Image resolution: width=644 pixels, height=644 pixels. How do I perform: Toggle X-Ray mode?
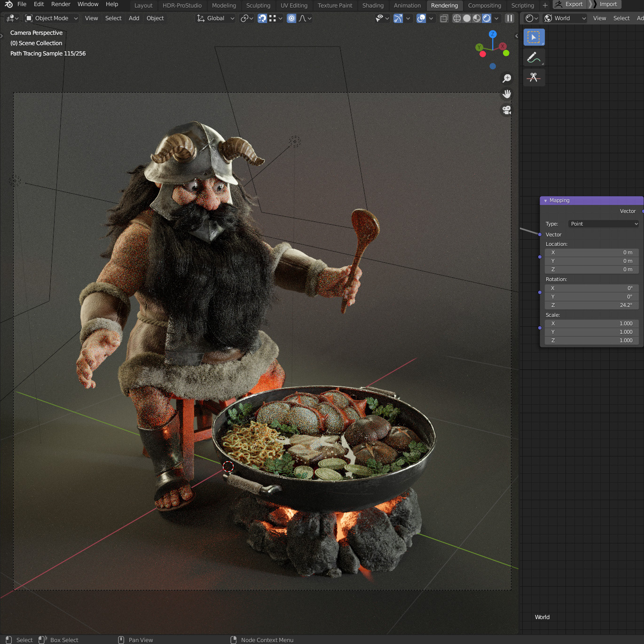[444, 18]
